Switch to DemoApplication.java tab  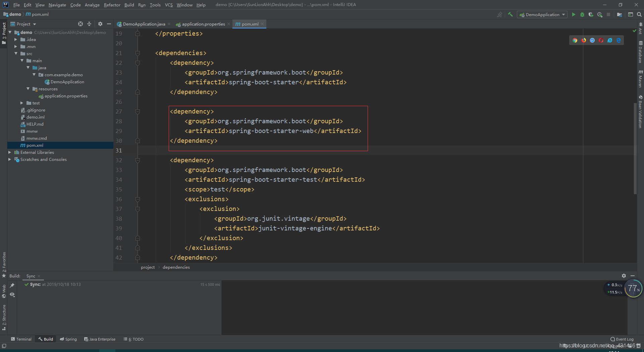(x=144, y=24)
